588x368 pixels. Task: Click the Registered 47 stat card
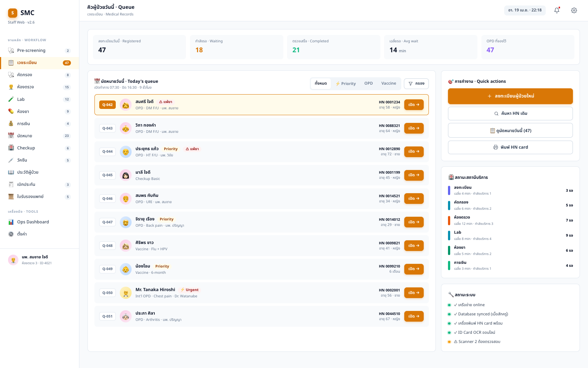click(140, 47)
